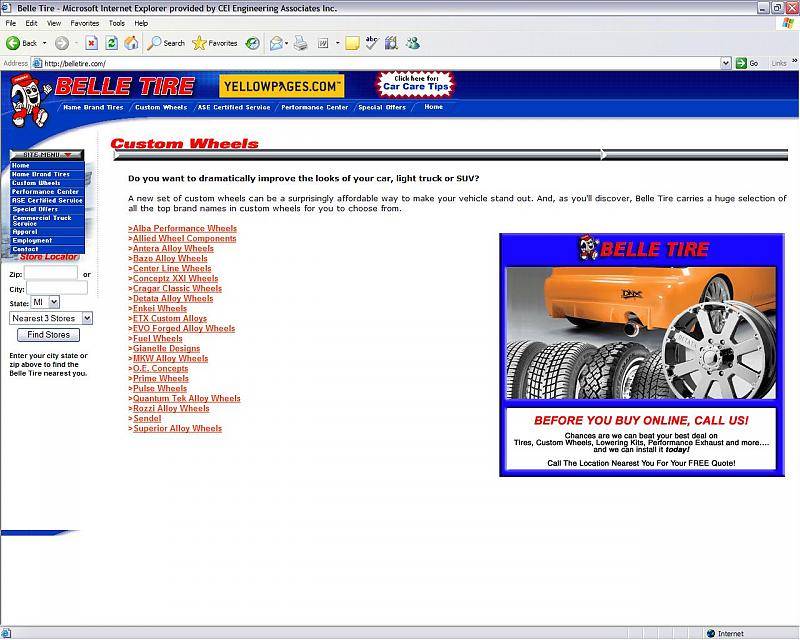The height and width of the screenshot is (640, 800).
Task: Select Contact in the site menu
Action: 47,249
